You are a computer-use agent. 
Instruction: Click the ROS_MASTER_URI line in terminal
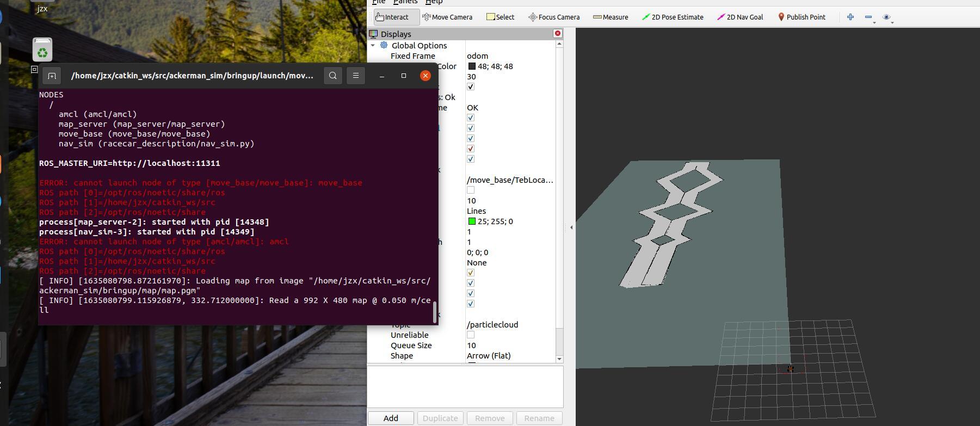coord(130,163)
